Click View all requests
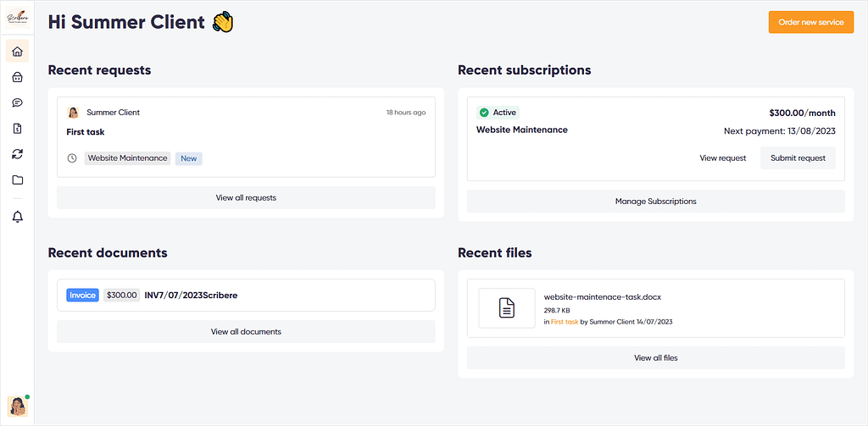Image resolution: width=868 pixels, height=426 pixels. click(246, 197)
